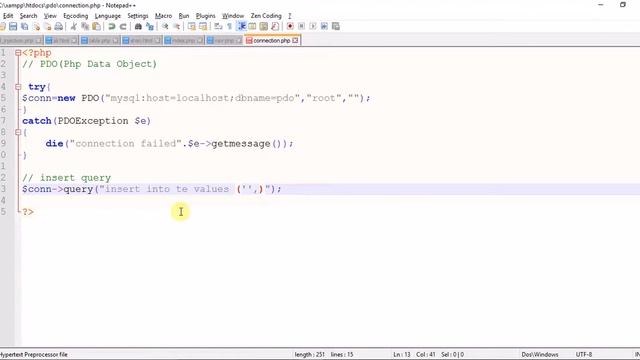Viewport: 640px width, 360px height.
Task: Minimize the Notepad++ window
Action: point(600,5)
